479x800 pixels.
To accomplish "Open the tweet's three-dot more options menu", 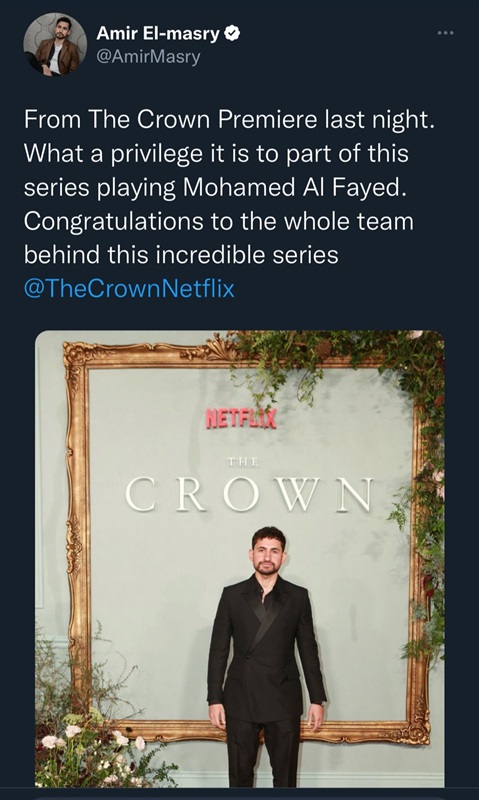I will pyautogui.click(x=445, y=33).
